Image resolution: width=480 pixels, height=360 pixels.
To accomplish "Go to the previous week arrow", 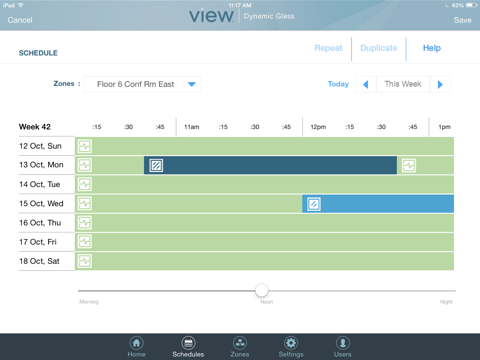I will (366, 84).
